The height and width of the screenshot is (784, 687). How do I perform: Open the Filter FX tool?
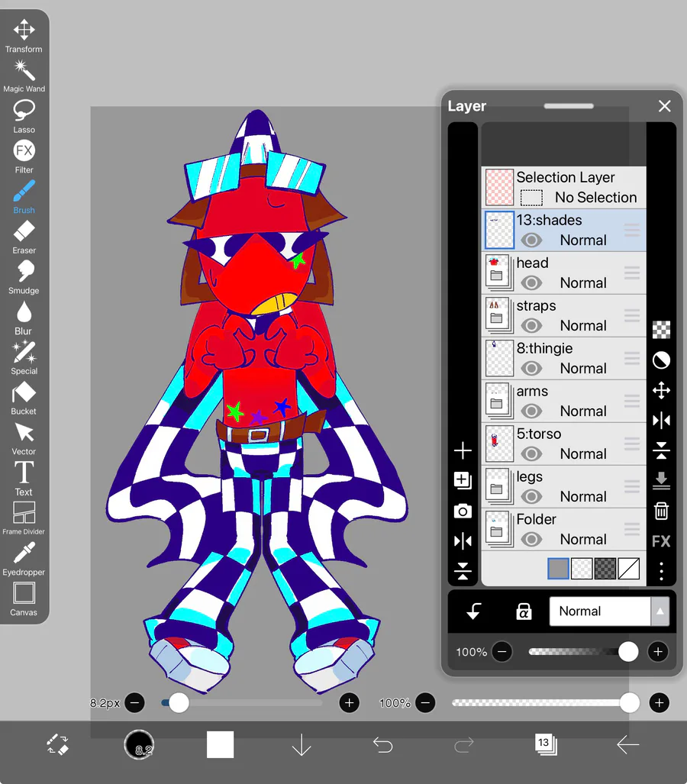point(24,156)
